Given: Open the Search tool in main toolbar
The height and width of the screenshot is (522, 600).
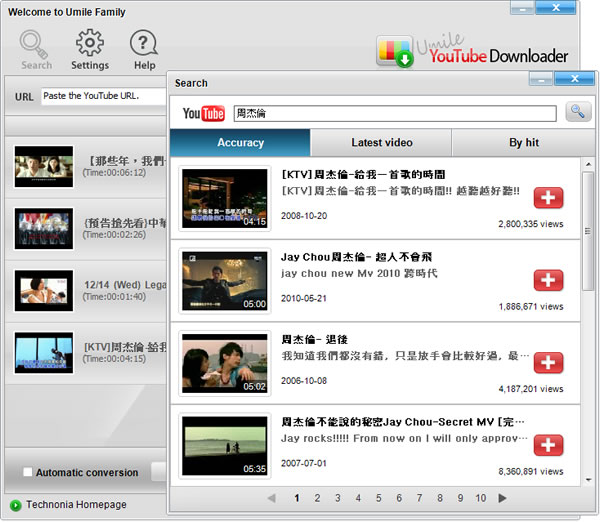Looking at the screenshot, I should coord(36,50).
